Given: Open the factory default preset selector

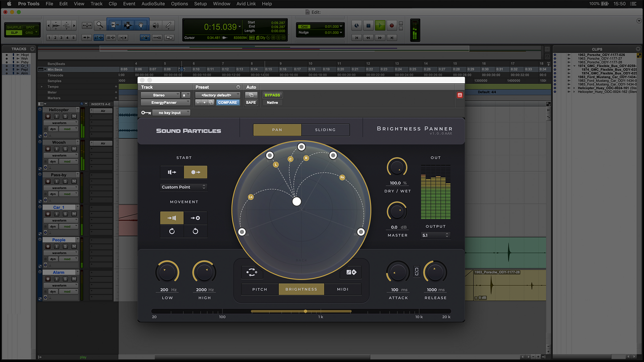Looking at the screenshot, I should pyautogui.click(x=217, y=95).
